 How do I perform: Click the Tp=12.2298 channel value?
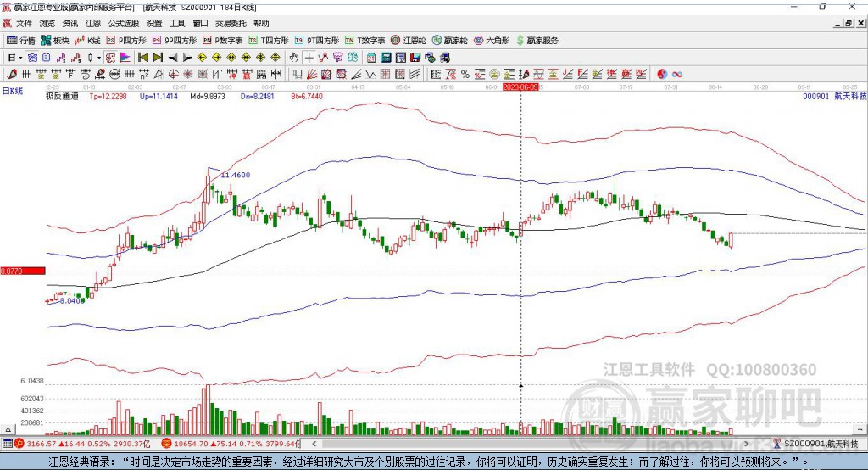108,96
